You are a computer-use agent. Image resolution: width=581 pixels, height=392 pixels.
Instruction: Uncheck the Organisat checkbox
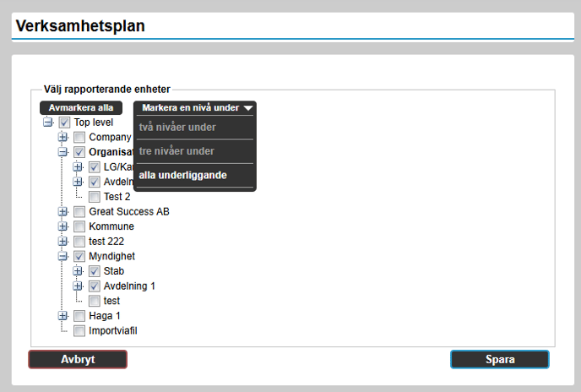coord(79,152)
